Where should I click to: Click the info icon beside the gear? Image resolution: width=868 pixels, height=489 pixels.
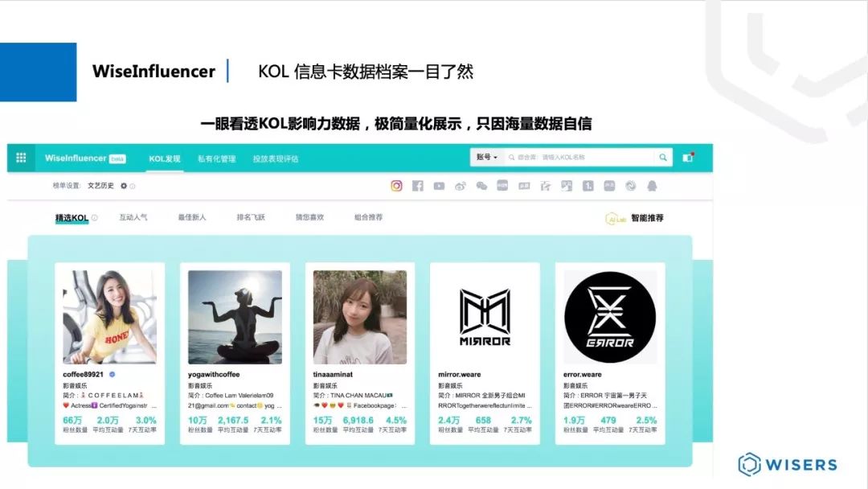tap(133, 186)
